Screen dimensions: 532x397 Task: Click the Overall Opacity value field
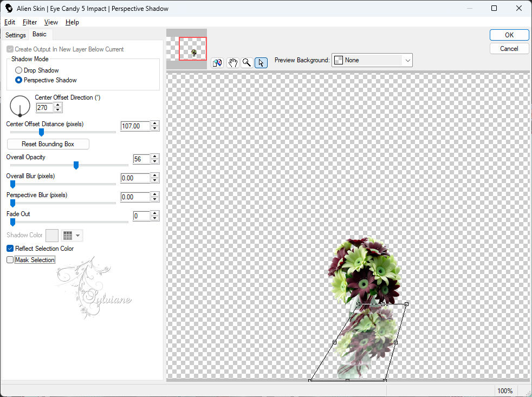tap(141, 159)
